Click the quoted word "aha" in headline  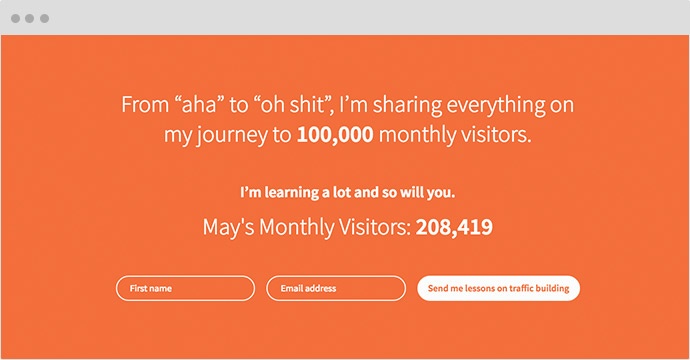click(199, 105)
